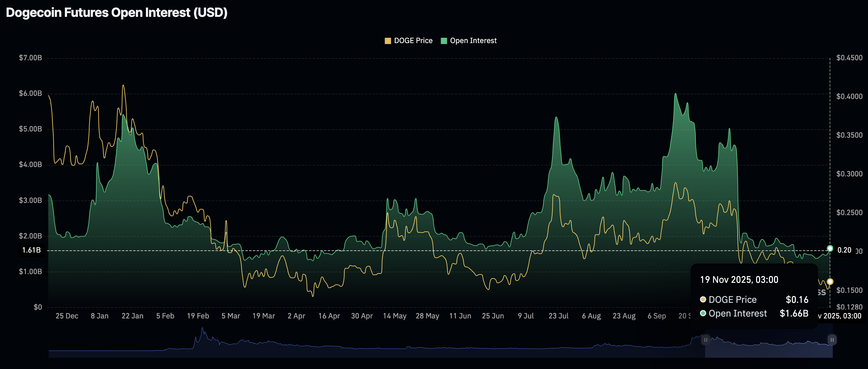Screen dimensions: 868x369
Task: Toggle the Open Interest series label
Action: [473, 41]
